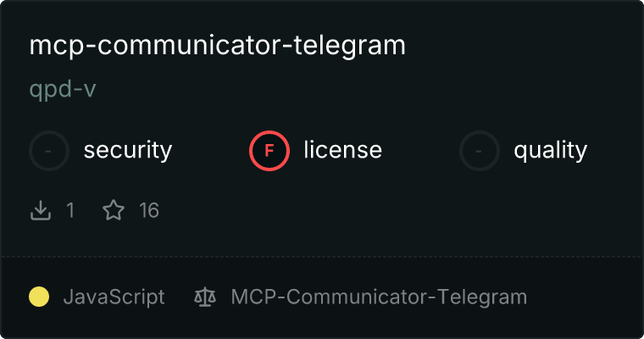The width and height of the screenshot is (644, 339).
Task: Select the license score label
Action: pyautogui.click(x=343, y=150)
